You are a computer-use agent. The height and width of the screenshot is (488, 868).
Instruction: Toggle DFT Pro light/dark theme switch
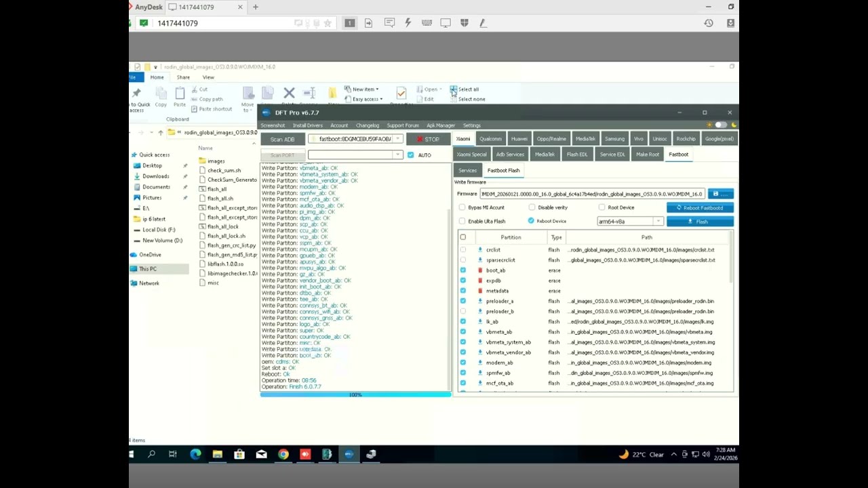721,125
